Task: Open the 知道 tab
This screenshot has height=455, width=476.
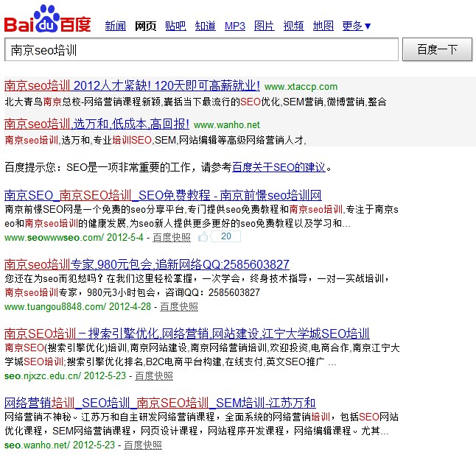Action: 206,26
